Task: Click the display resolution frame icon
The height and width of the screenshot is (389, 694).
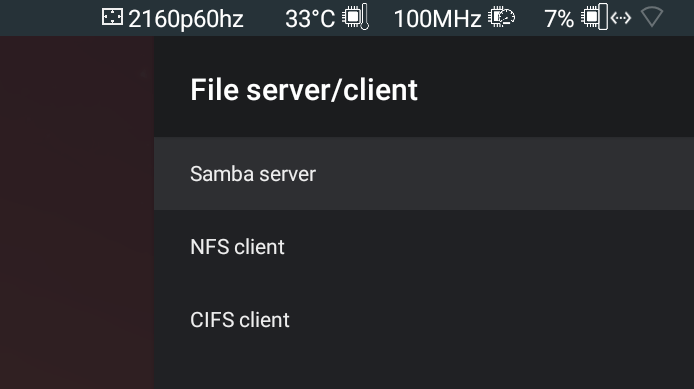Action: click(x=112, y=17)
